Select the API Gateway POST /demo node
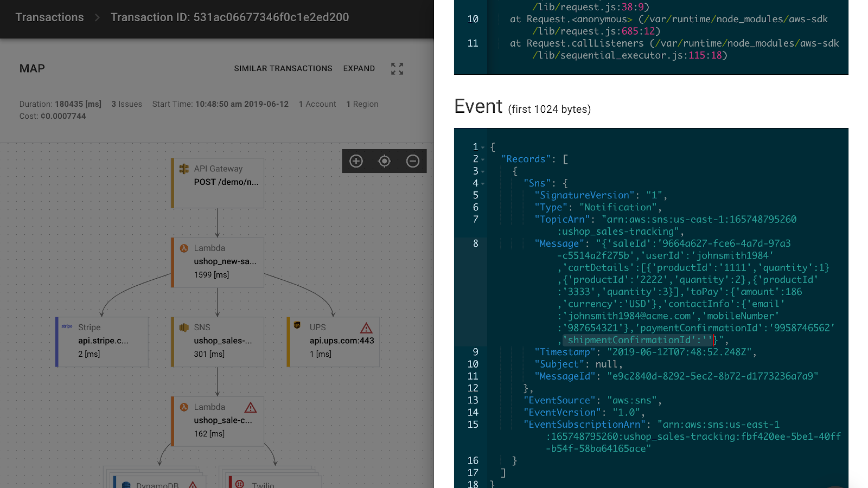Viewport: 868px width, 488px height. coord(218,183)
